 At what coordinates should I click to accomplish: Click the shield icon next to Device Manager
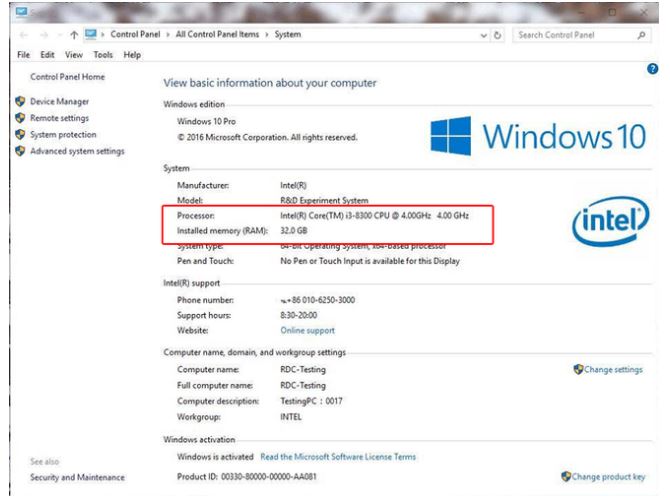pyautogui.click(x=20, y=101)
